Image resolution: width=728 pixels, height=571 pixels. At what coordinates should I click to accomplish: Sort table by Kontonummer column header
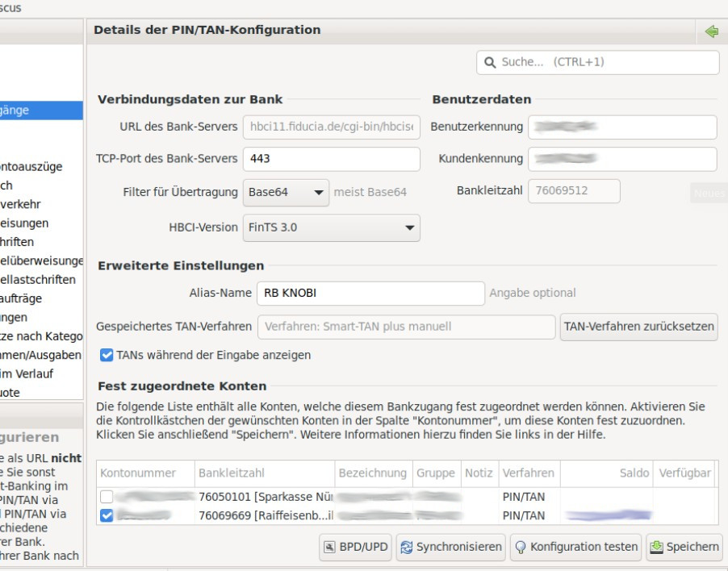(x=144, y=473)
